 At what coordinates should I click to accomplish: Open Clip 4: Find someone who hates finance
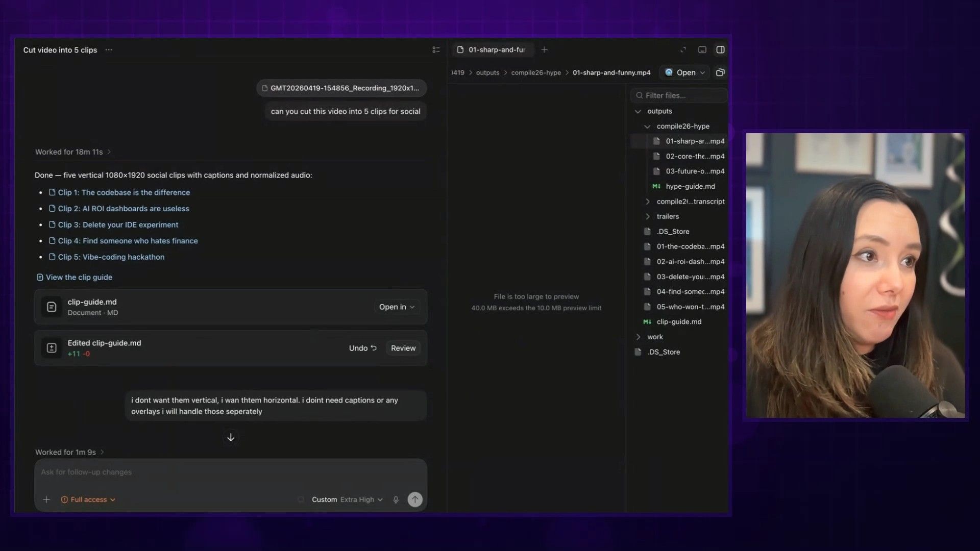[123, 241]
